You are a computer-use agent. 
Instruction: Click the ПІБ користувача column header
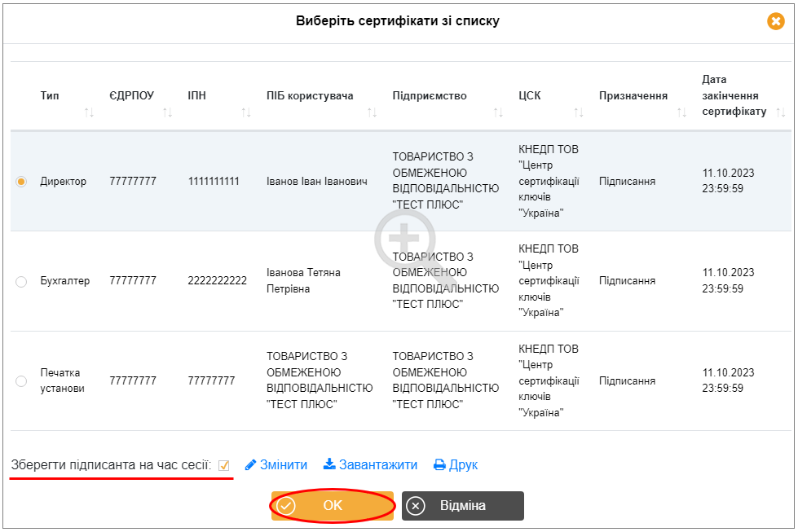310,95
